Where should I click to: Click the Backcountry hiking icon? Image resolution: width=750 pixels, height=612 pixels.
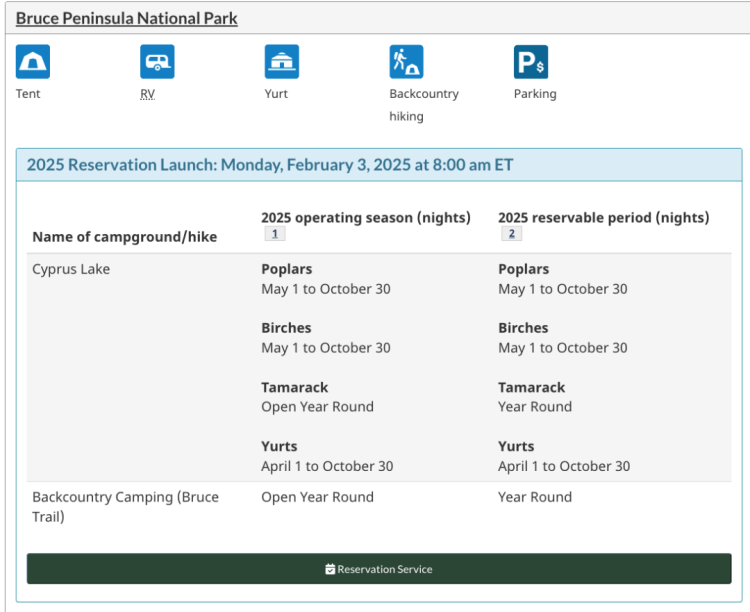(x=407, y=62)
